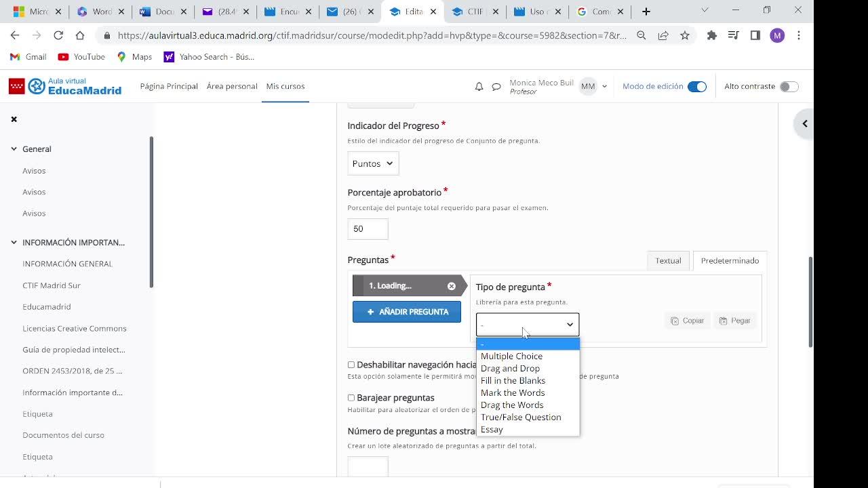Open notifications bell
This screenshot has height=488, width=868.
(479, 87)
